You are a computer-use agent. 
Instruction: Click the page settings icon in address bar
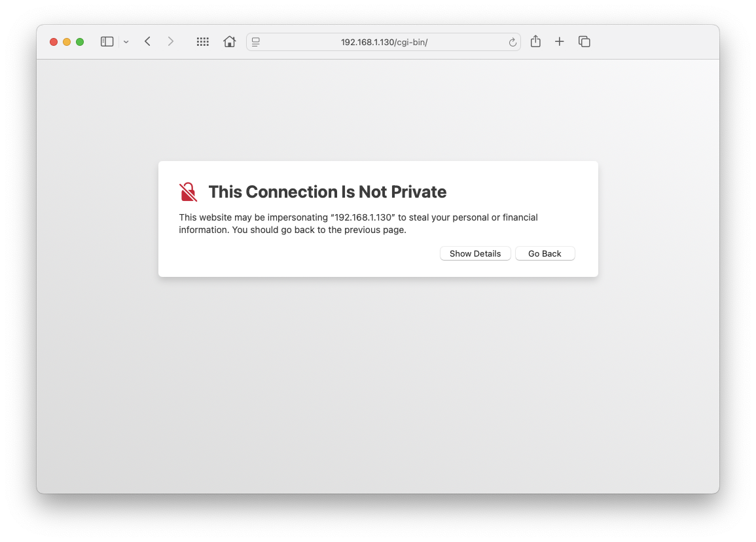256,42
